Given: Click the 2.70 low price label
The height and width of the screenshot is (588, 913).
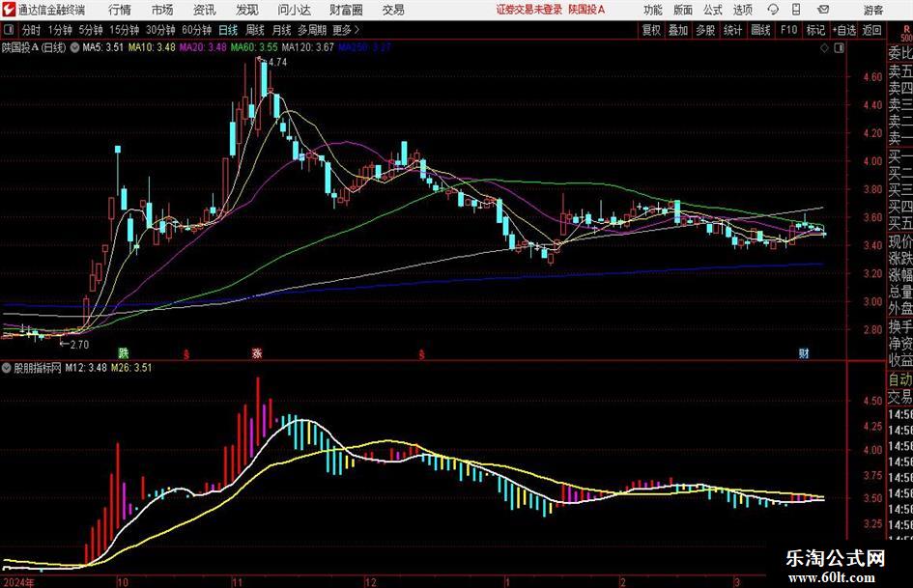Looking at the screenshot, I should [x=79, y=345].
